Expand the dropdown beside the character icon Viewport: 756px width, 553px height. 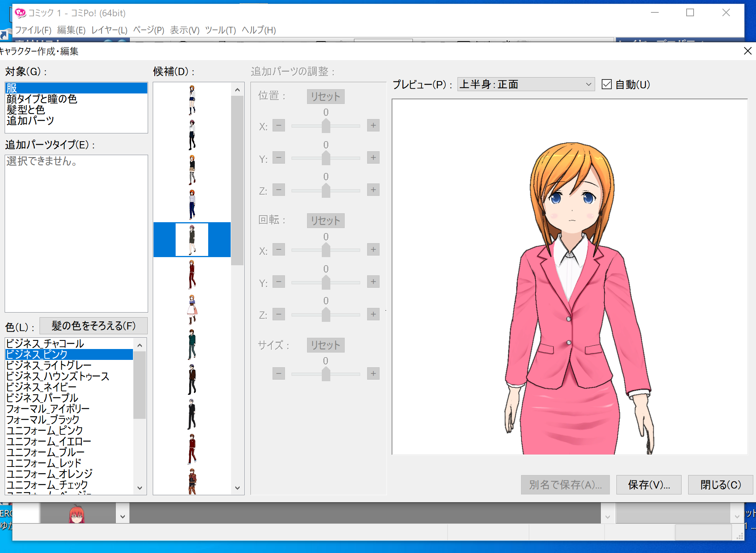click(123, 516)
